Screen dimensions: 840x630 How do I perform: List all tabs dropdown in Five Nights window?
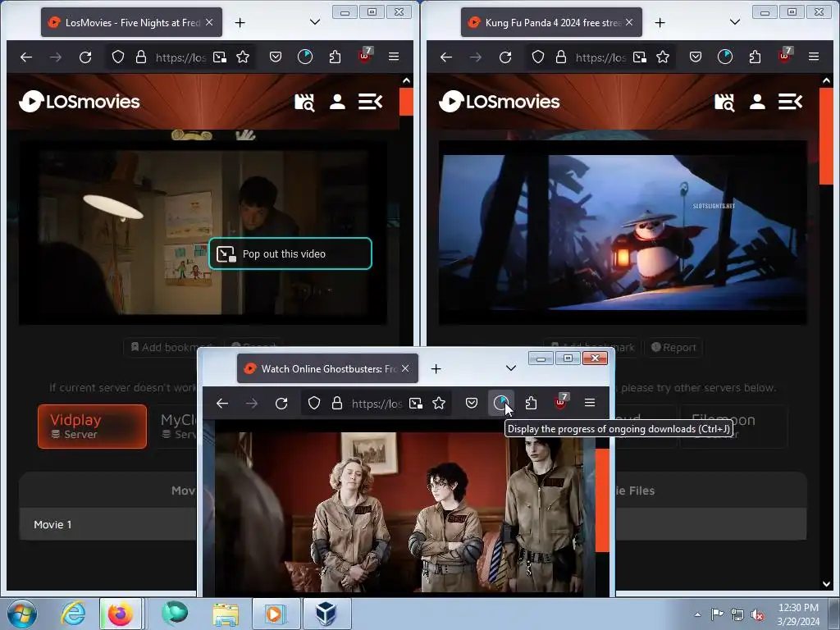point(315,22)
